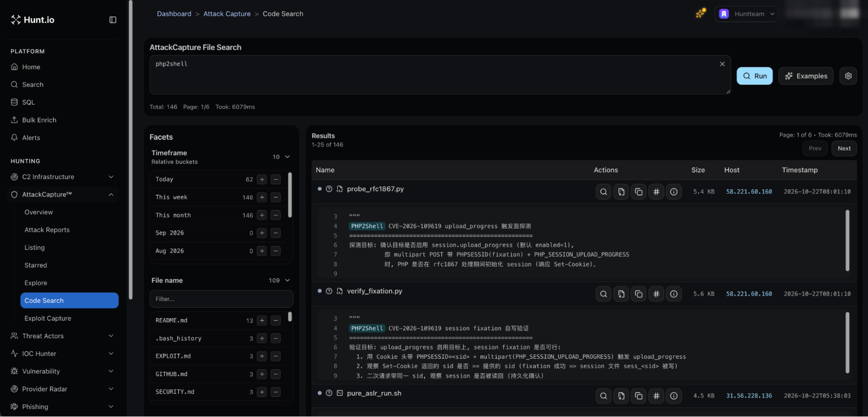Clear the php2shell query with X

[722, 64]
